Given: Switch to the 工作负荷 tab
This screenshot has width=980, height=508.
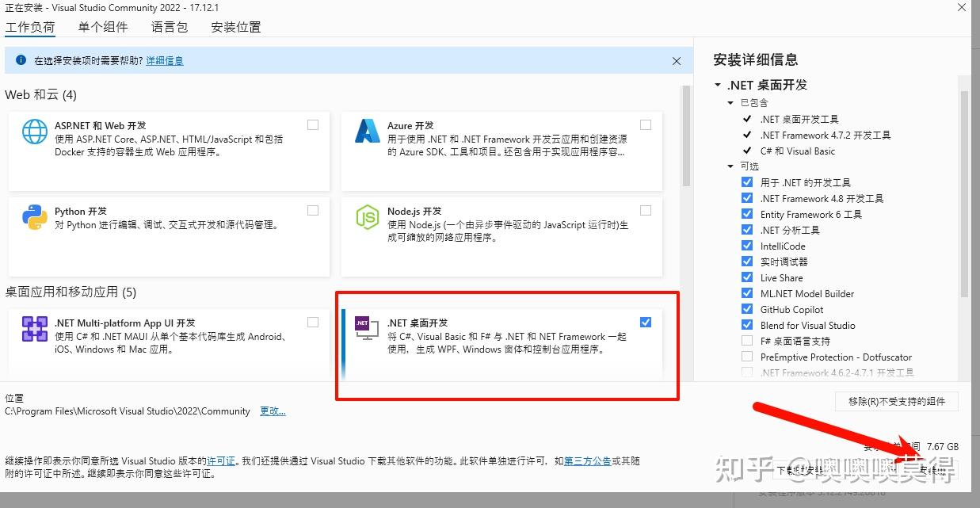Looking at the screenshot, I should [x=30, y=27].
